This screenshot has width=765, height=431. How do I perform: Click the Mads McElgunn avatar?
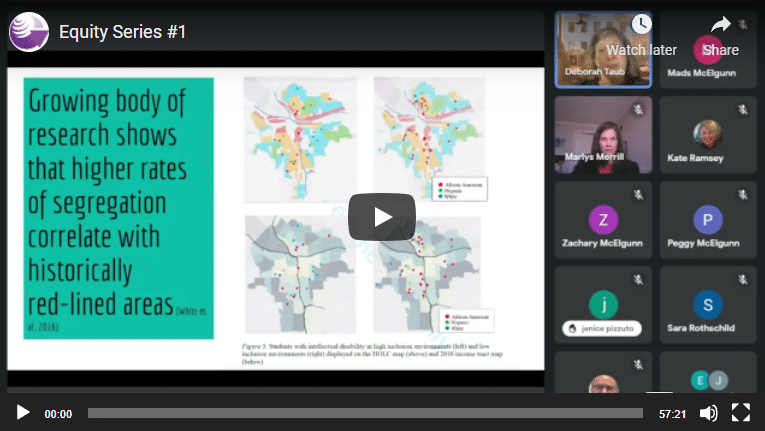tap(707, 50)
